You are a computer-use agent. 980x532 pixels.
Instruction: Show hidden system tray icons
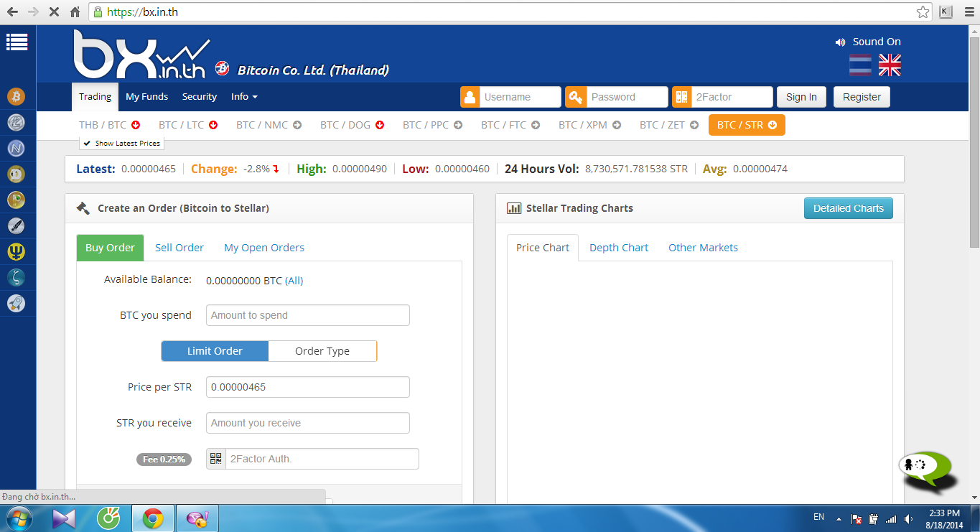click(837, 518)
